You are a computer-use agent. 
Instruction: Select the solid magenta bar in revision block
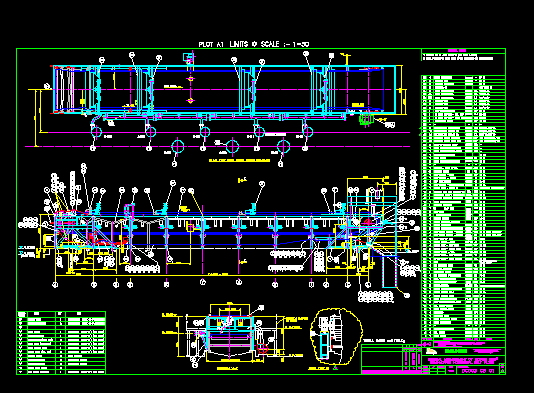point(392,372)
